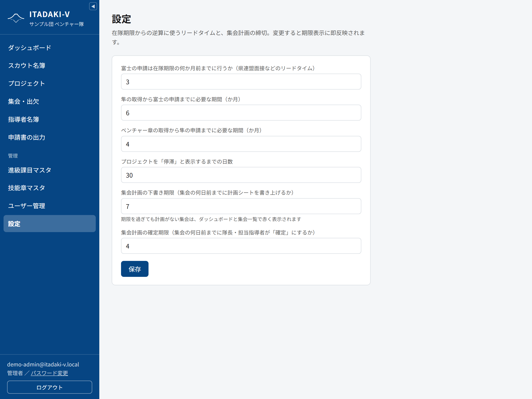532x399 pixels.
Task: Click the hint text 期限を過ぎても計画がない集会は
Action: point(211,219)
